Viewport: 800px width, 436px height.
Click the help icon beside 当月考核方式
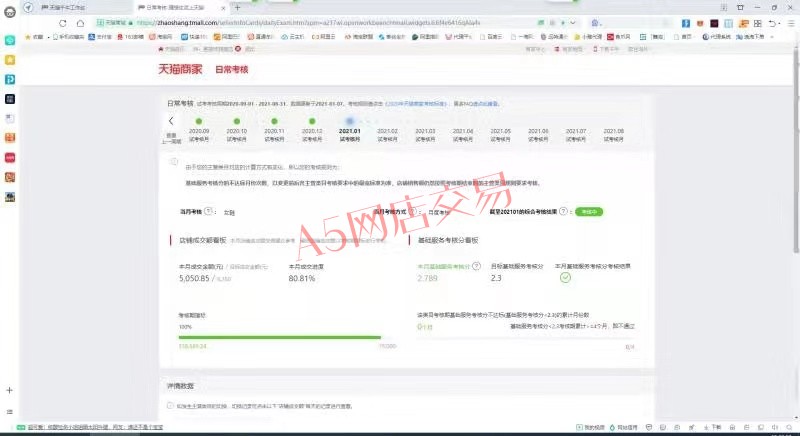(413, 211)
